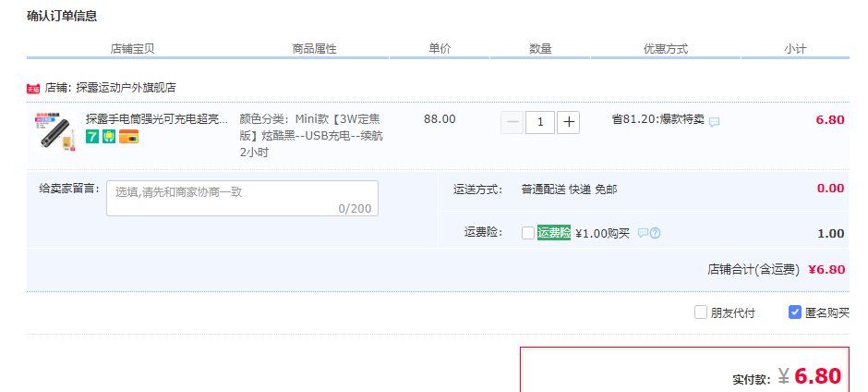Click the 小计 column header
868x392 pixels.
tap(795, 48)
